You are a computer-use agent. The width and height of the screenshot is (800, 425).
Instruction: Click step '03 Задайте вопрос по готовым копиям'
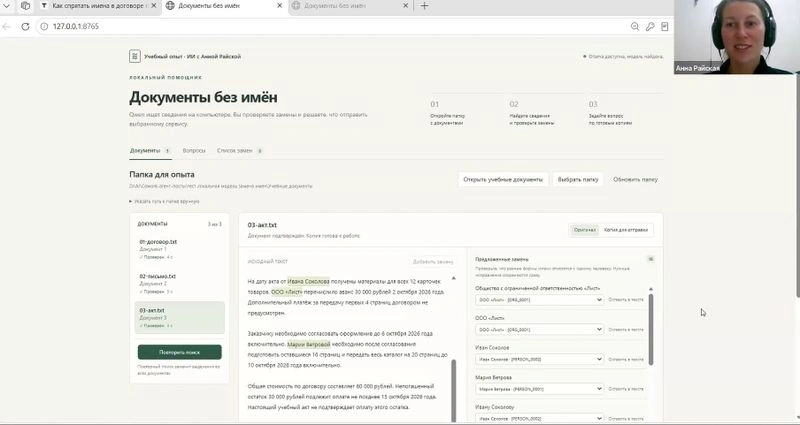click(610, 113)
